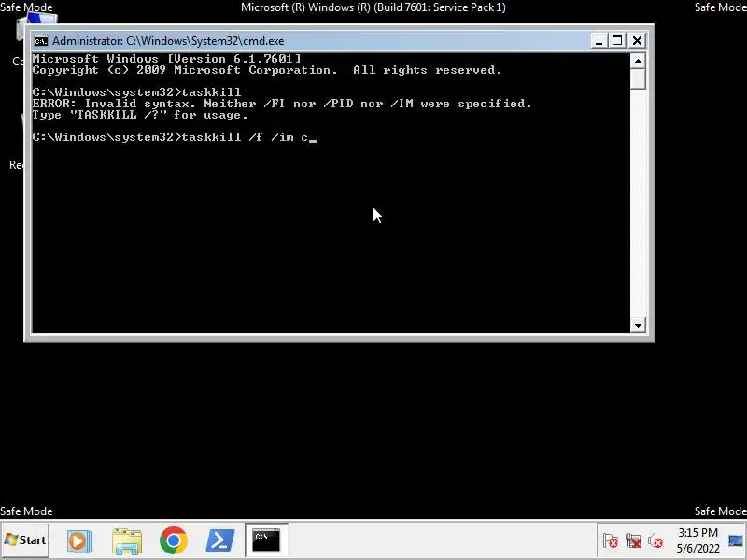Image resolution: width=747 pixels, height=560 pixels.
Task: Select the cmd.exe taskbar button
Action: 266,540
